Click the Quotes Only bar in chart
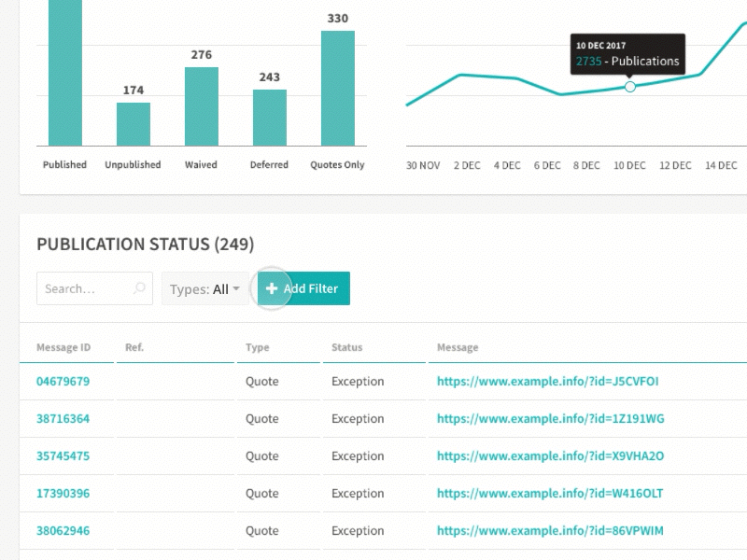 337,89
